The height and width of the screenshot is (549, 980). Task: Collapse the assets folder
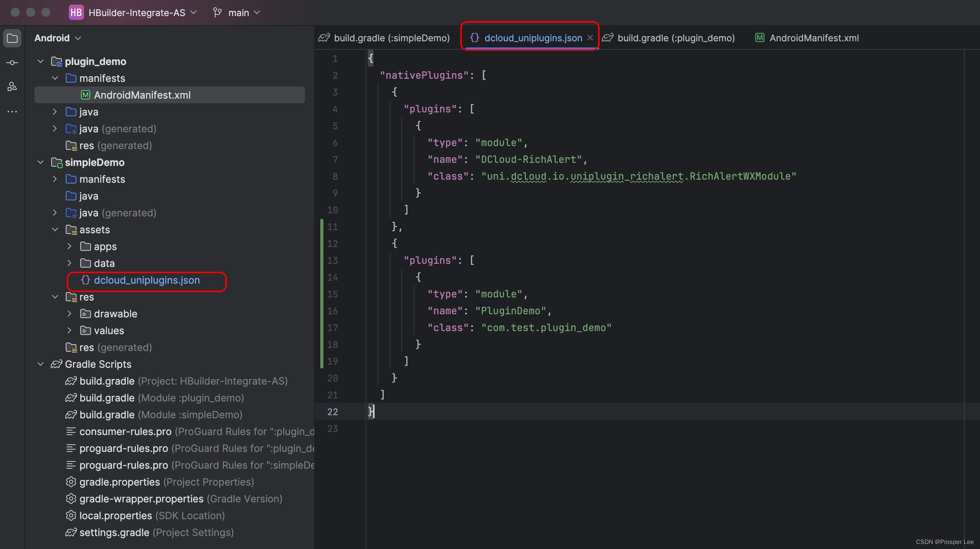(x=55, y=229)
